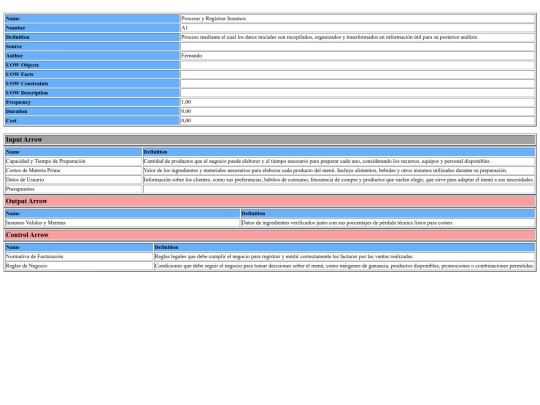Image resolution: width=540 pixels, height=405 pixels.
Task: Select the author value 'Fernando'
Action: (x=191, y=56)
